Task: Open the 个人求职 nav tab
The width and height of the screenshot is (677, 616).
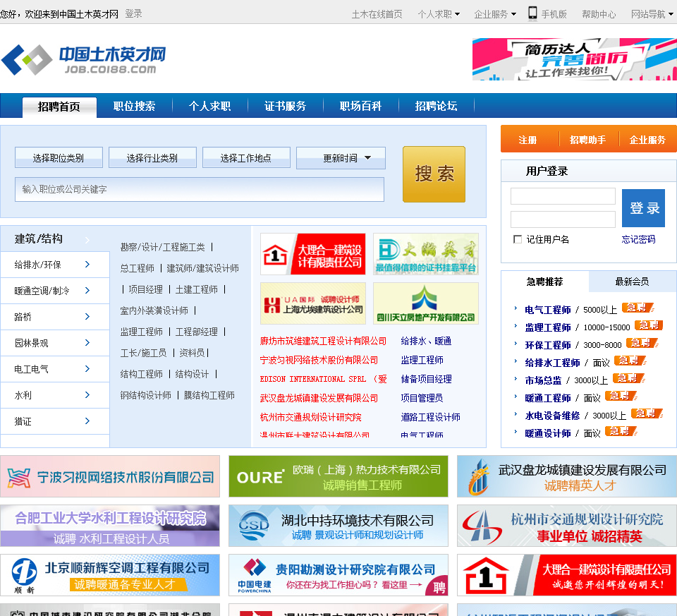Action: [210, 107]
